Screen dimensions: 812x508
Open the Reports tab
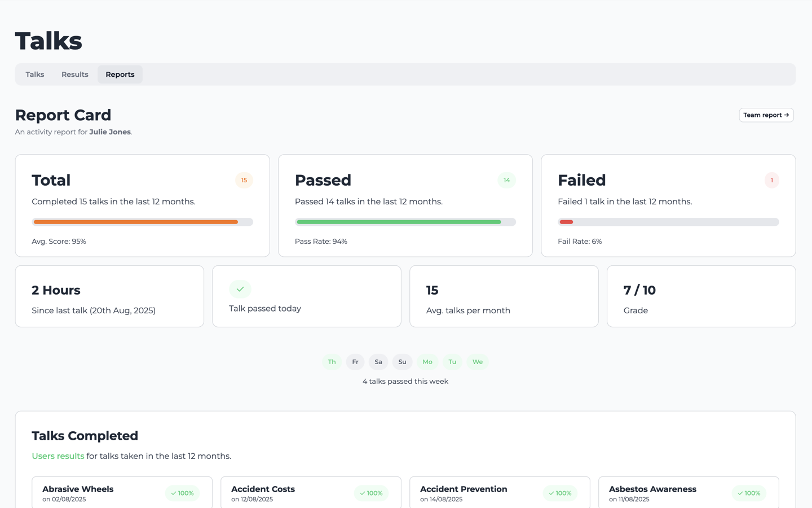coord(120,75)
